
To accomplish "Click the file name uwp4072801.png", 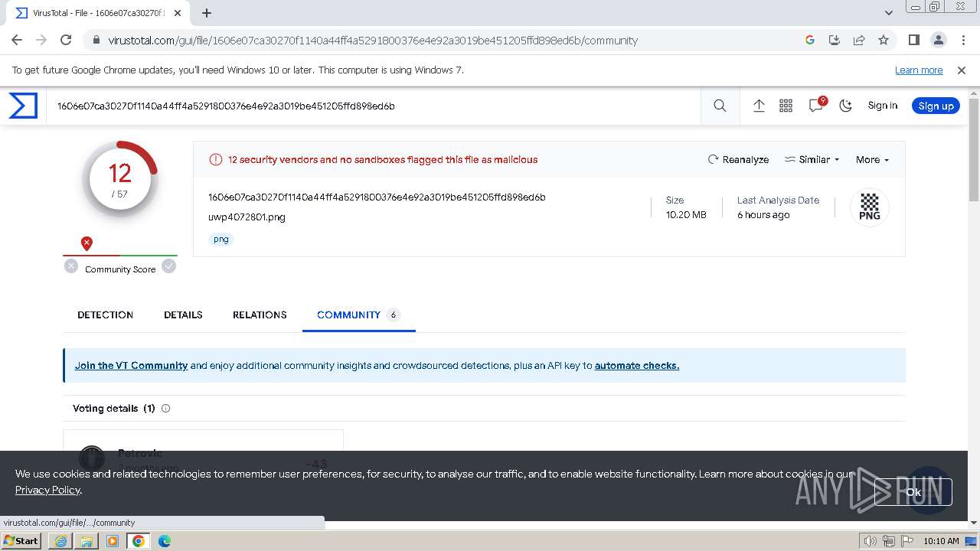I will [247, 217].
